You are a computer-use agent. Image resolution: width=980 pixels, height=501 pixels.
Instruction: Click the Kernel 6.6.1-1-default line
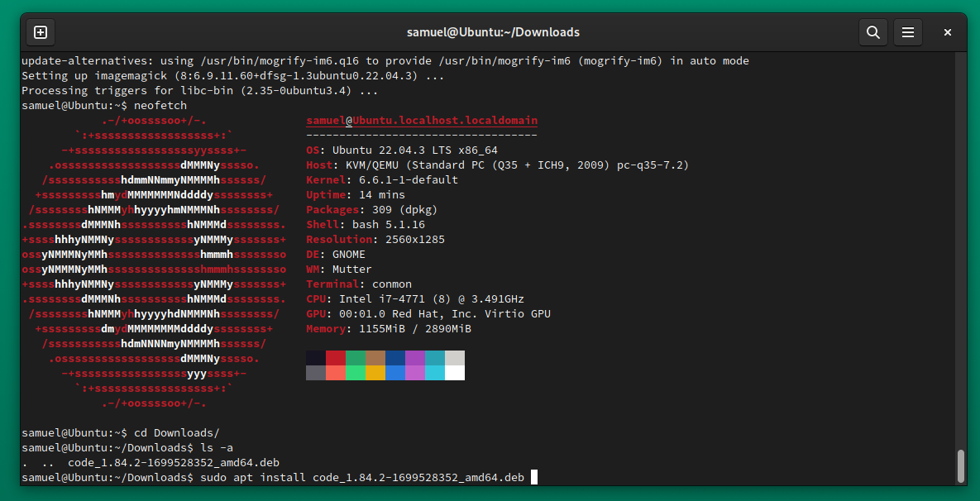tap(382, 180)
